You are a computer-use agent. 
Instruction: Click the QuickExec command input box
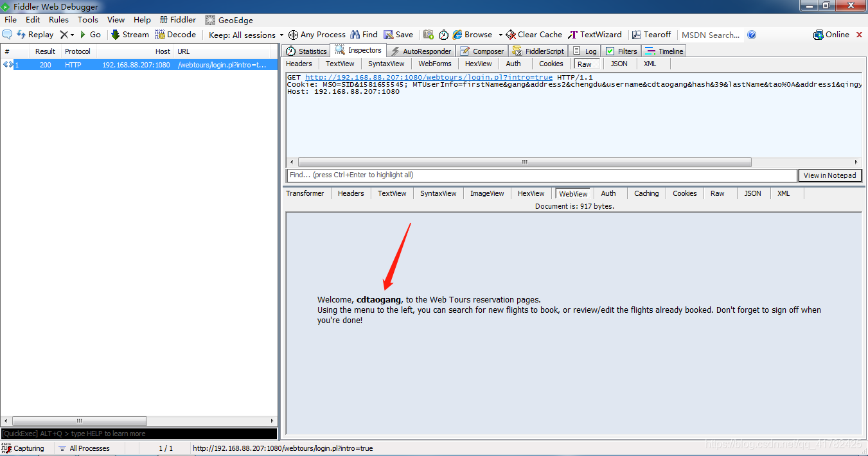[x=139, y=434]
